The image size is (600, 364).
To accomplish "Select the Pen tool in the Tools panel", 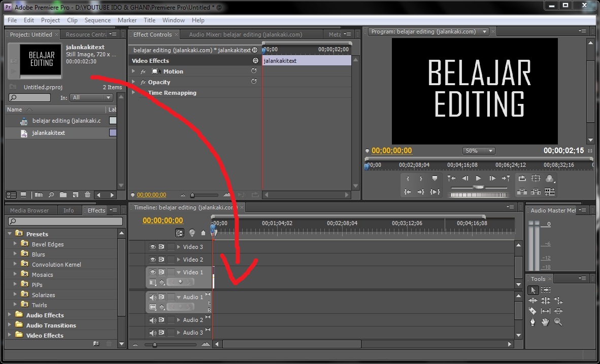I will tap(533, 322).
